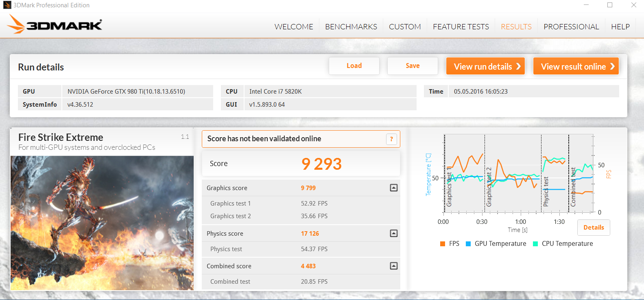Viewport: 644px width, 300px height.
Task: Click CPU value Intel Core i7 5820K
Action: [275, 91]
